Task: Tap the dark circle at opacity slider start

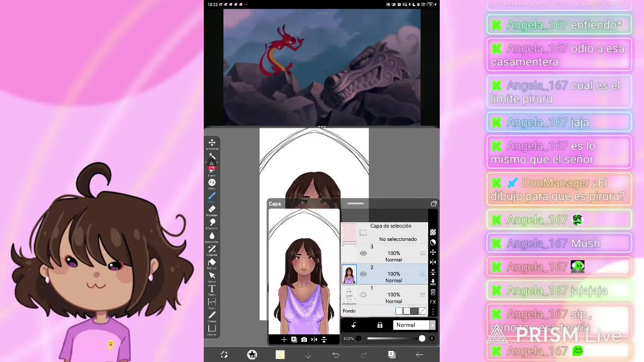Action: [358, 338]
